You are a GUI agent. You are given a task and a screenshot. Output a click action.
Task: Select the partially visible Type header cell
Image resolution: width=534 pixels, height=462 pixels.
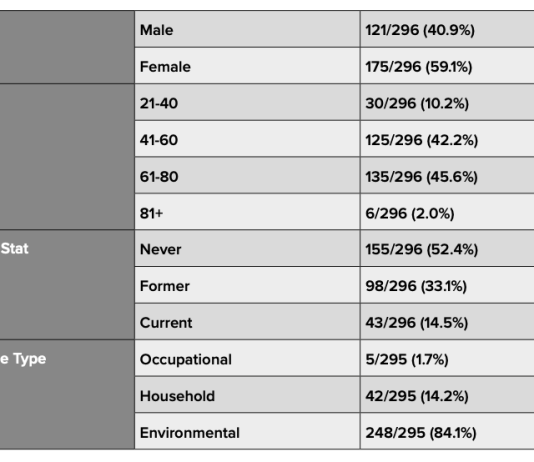click(x=67, y=395)
